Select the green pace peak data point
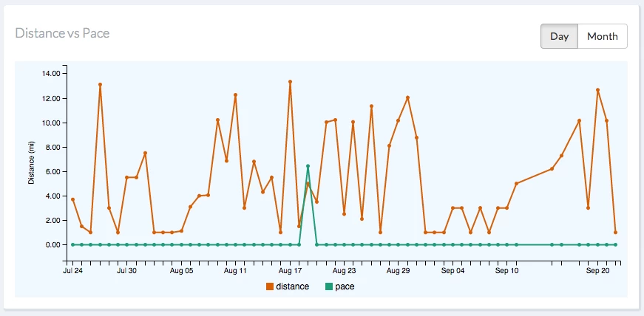This screenshot has width=644, height=316. point(308,166)
